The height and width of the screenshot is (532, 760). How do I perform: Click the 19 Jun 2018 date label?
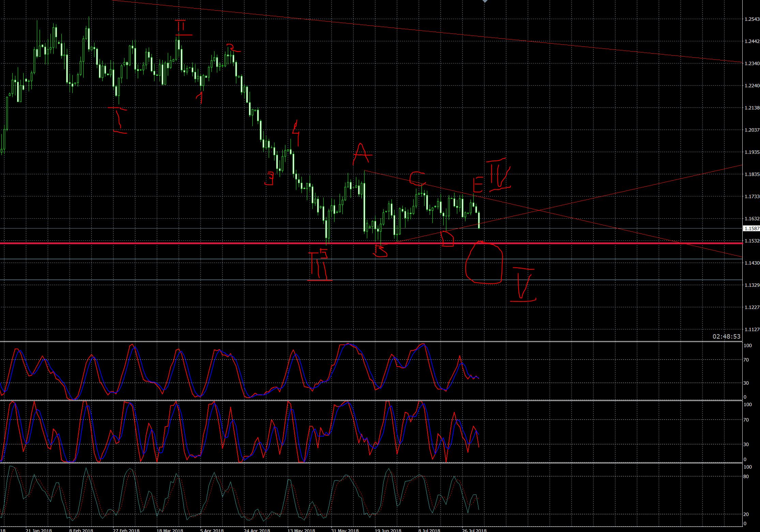pyautogui.click(x=388, y=530)
